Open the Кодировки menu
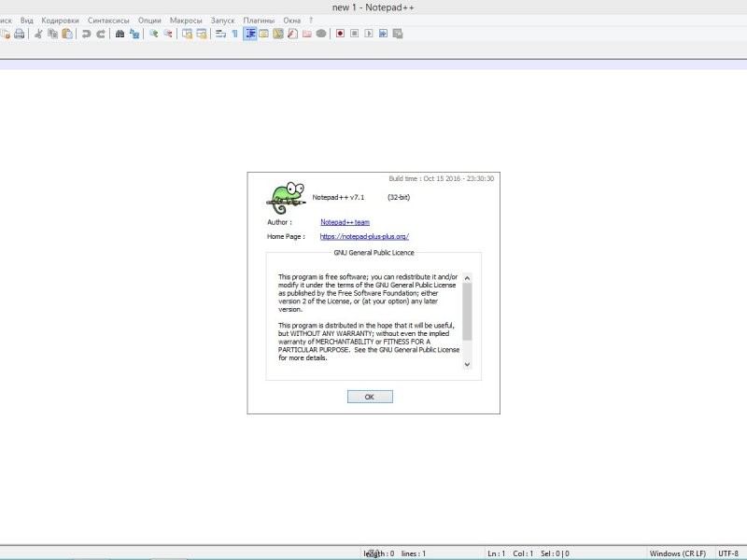The width and height of the screenshot is (747, 560). (x=60, y=21)
